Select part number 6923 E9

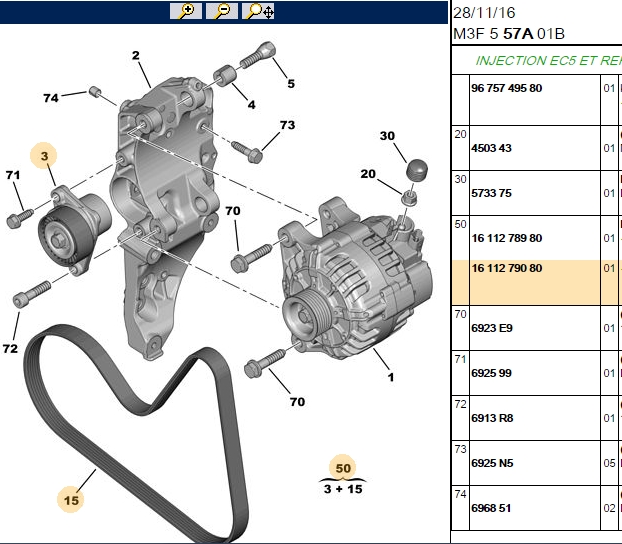click(x=491, y=328)
